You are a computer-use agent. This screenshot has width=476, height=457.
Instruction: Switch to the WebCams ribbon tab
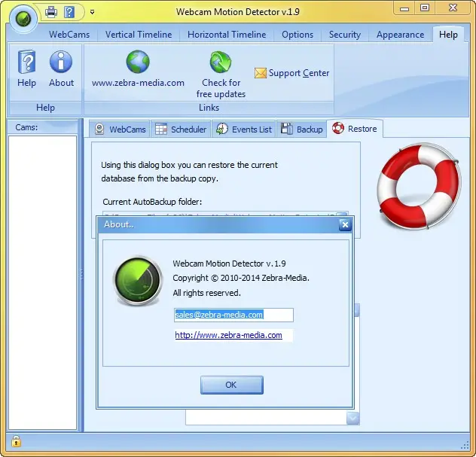pyautogui.click(x=69, y=35)
